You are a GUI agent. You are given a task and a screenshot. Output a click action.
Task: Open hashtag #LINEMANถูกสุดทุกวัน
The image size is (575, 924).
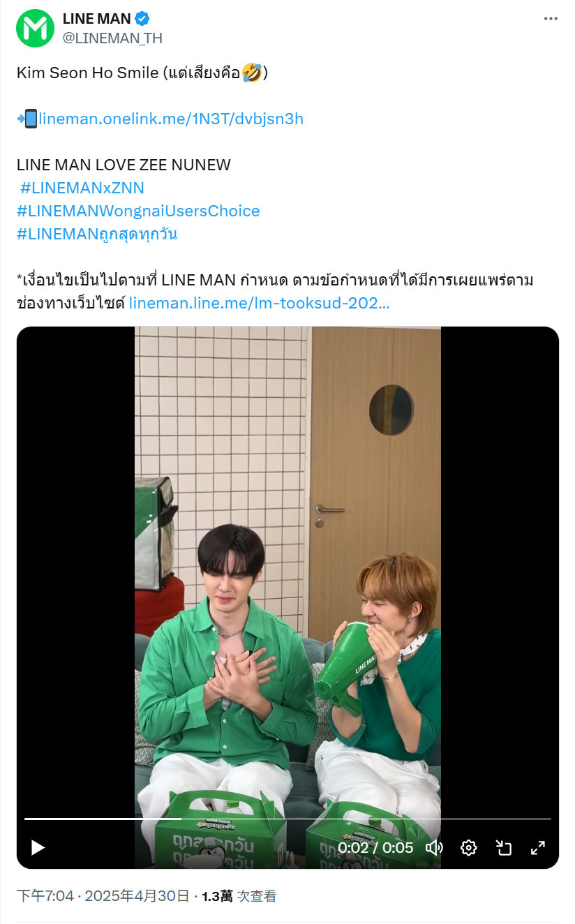[x=97, y=234]
